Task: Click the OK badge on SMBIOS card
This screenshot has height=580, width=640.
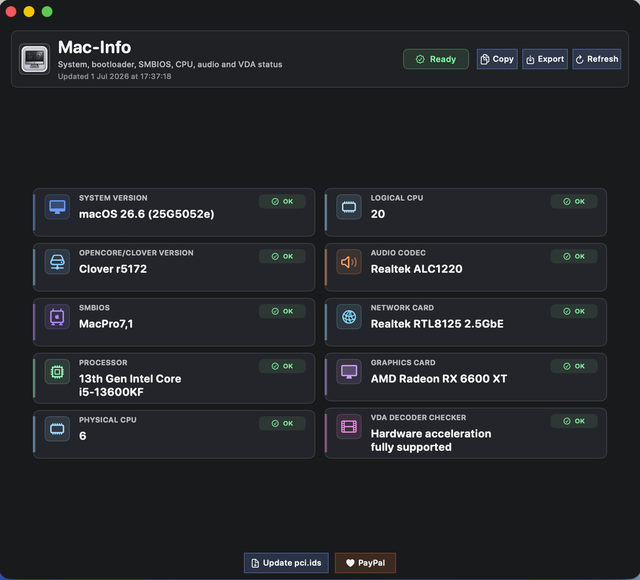Action: (x=282, y=311)
